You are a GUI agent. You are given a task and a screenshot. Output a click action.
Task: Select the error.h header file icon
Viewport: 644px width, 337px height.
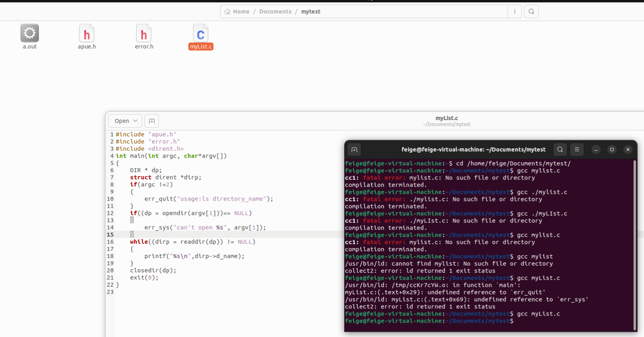pos(144,34)
